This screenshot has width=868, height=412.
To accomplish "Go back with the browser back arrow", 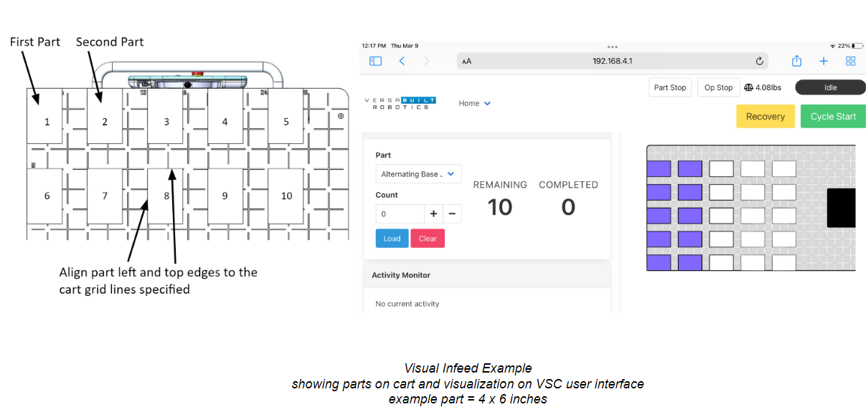I will (402, 61).
